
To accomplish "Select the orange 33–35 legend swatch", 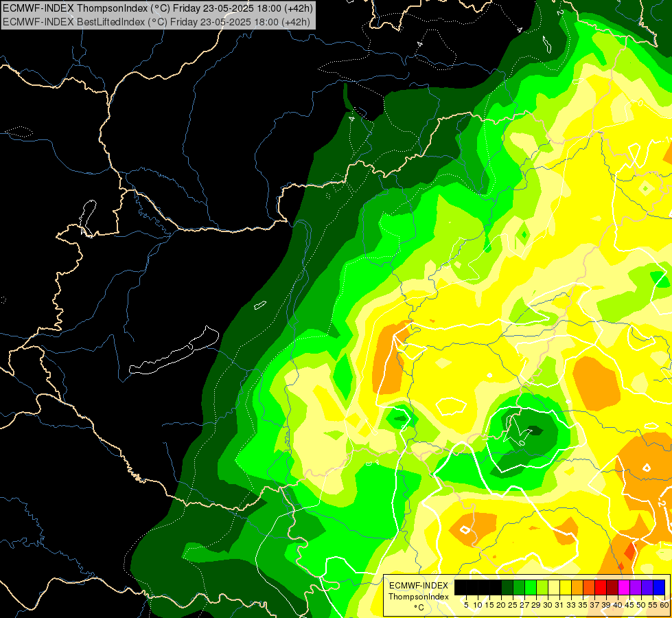I will 577,587.
